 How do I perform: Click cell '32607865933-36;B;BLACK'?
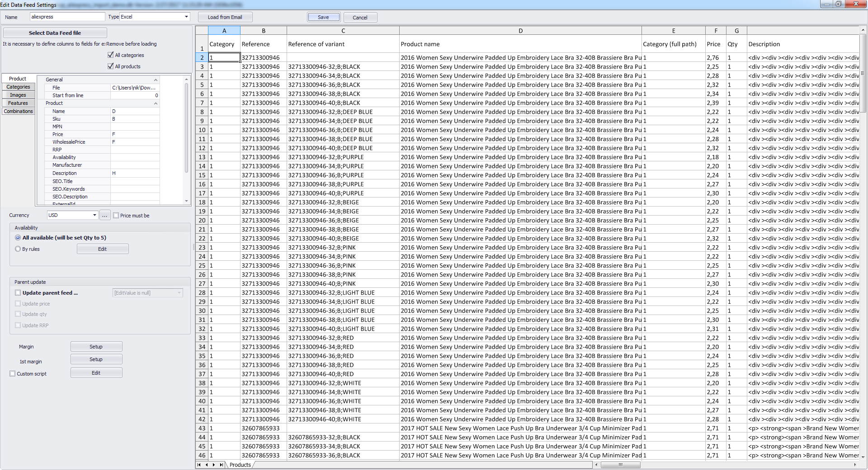pyautogui.click(x=343, y=456)
